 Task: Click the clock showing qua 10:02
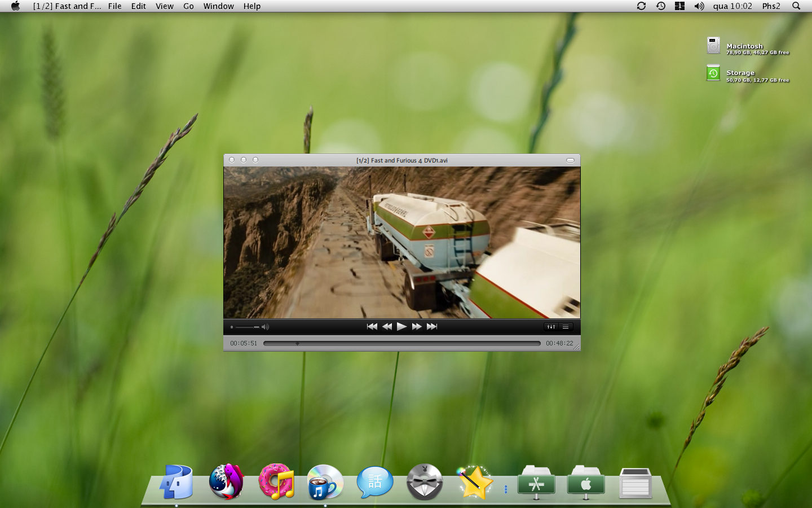coord(732,6)
